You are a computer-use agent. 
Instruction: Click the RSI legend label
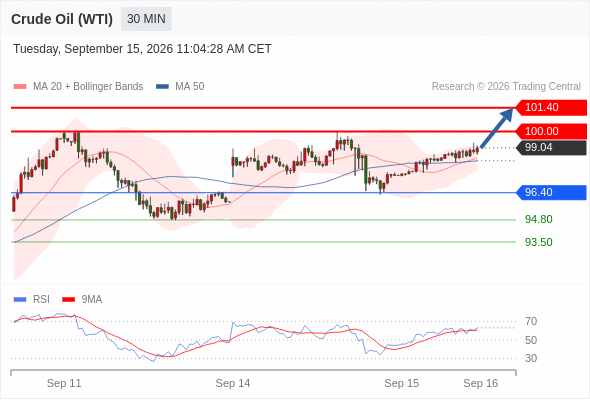click(41, 300)
